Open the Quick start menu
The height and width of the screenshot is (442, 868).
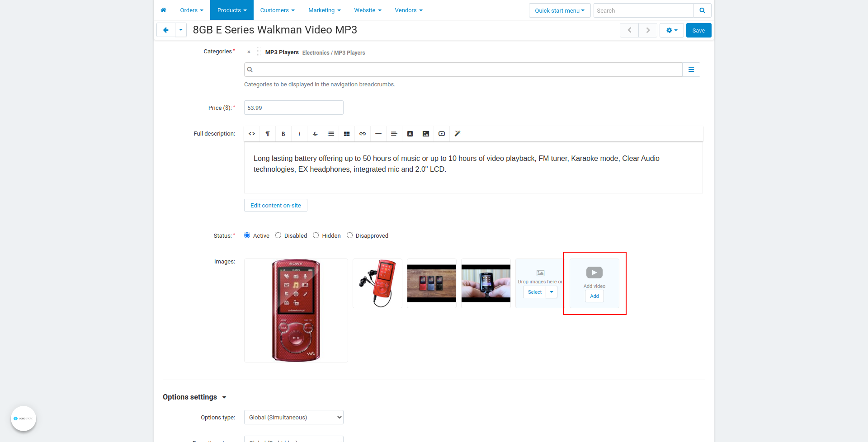pyautogui.click(x=560, y=10)
